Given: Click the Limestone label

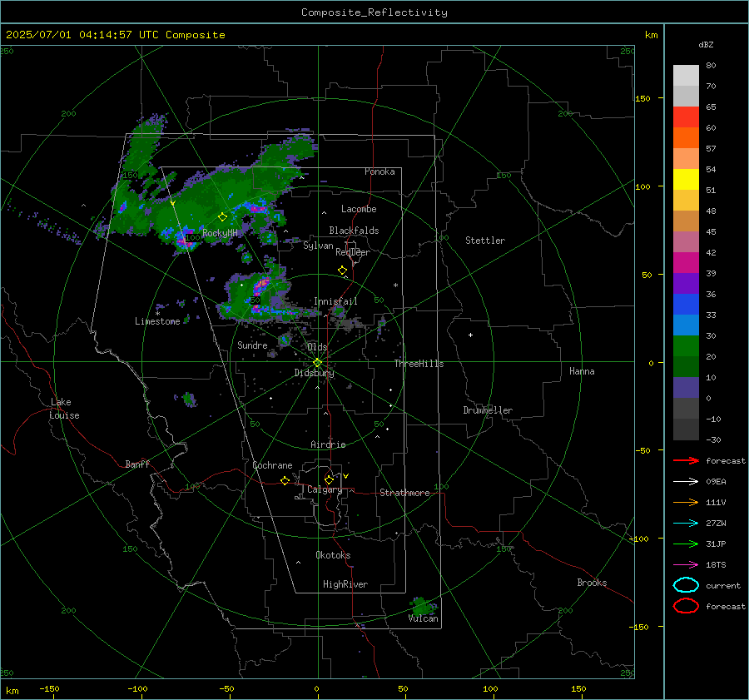Looking at the screenshot, I should click(157, 321).
